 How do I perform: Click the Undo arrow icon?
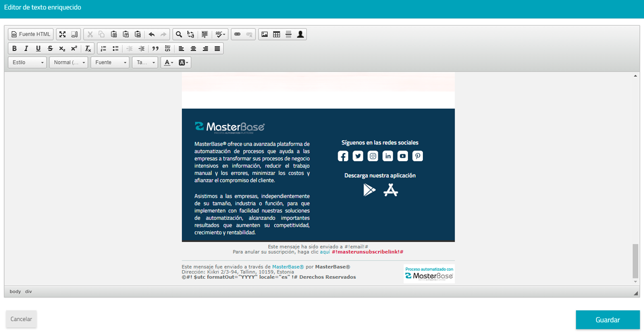pos(151,34)
